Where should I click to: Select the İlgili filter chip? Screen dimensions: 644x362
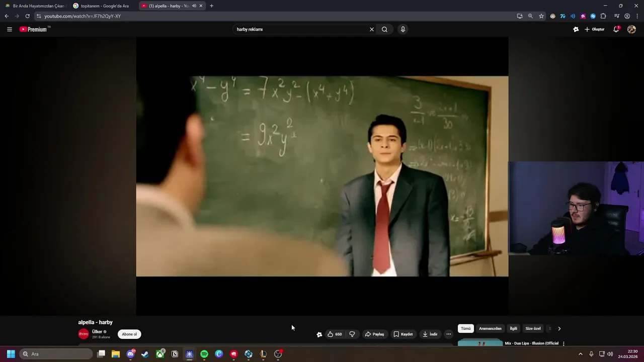click(x=514, y=328)
